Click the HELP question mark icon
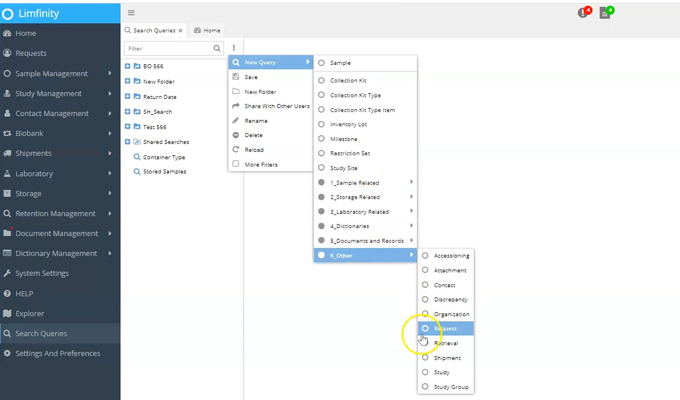 point(7,294)
